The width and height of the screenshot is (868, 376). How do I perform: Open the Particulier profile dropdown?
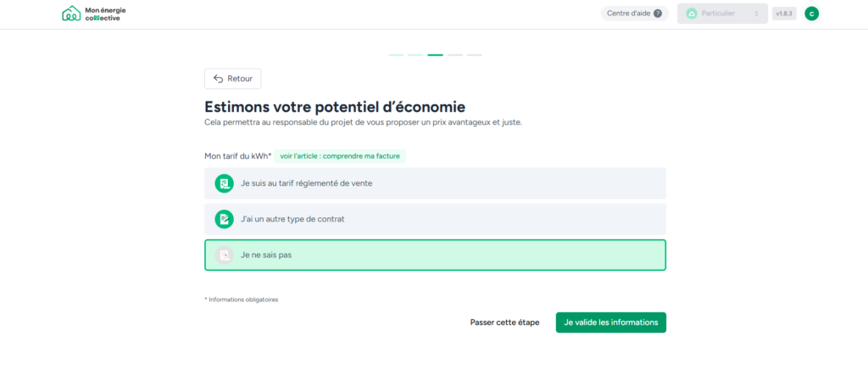(721, 14)
